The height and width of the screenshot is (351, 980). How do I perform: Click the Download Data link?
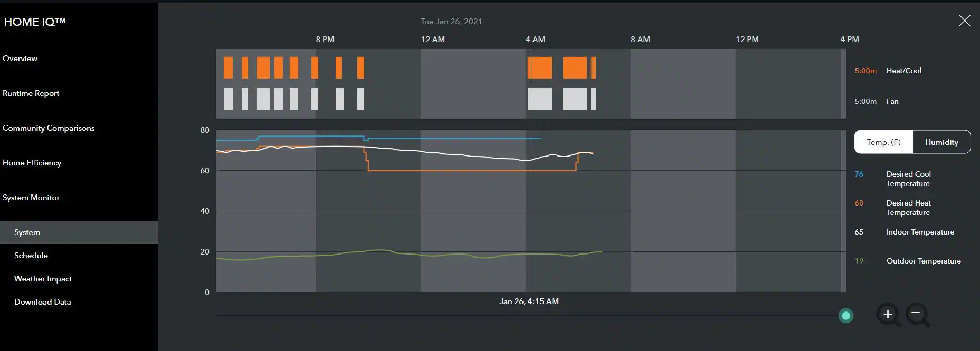[43, 302]
